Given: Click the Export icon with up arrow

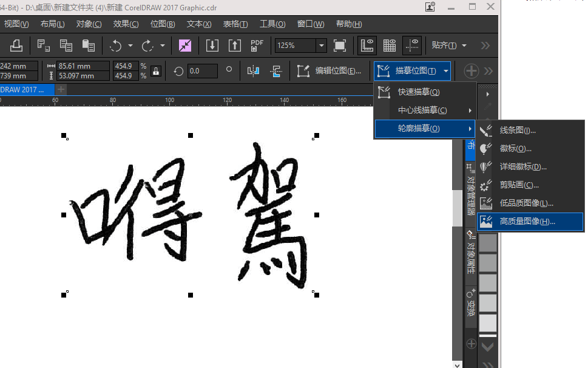Looking at the screenshot, I should [x=235, y=46].
